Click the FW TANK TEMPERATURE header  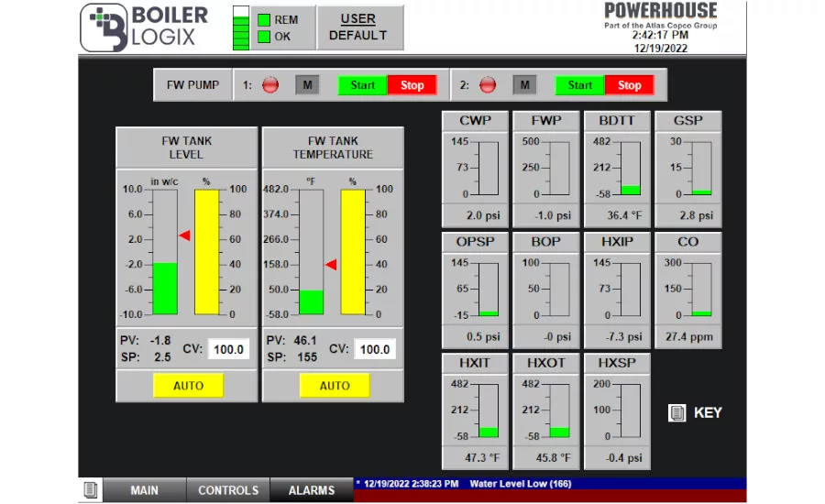click(333, 148)
